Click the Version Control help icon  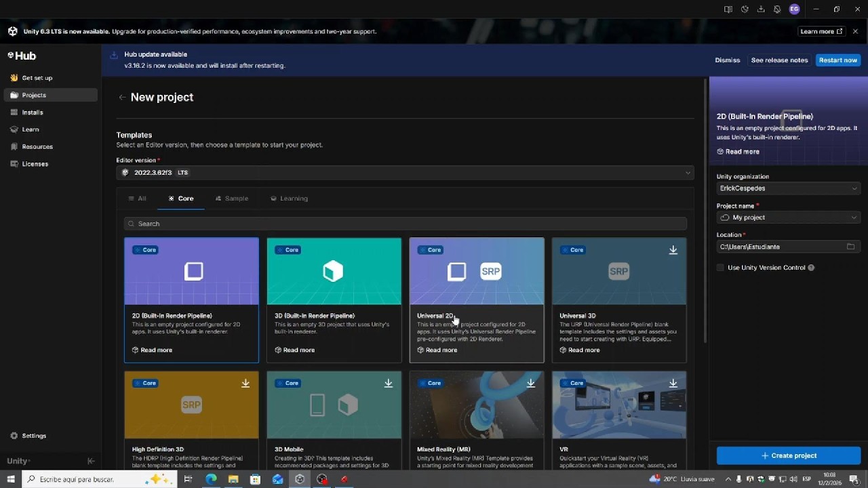pos(811,268)
